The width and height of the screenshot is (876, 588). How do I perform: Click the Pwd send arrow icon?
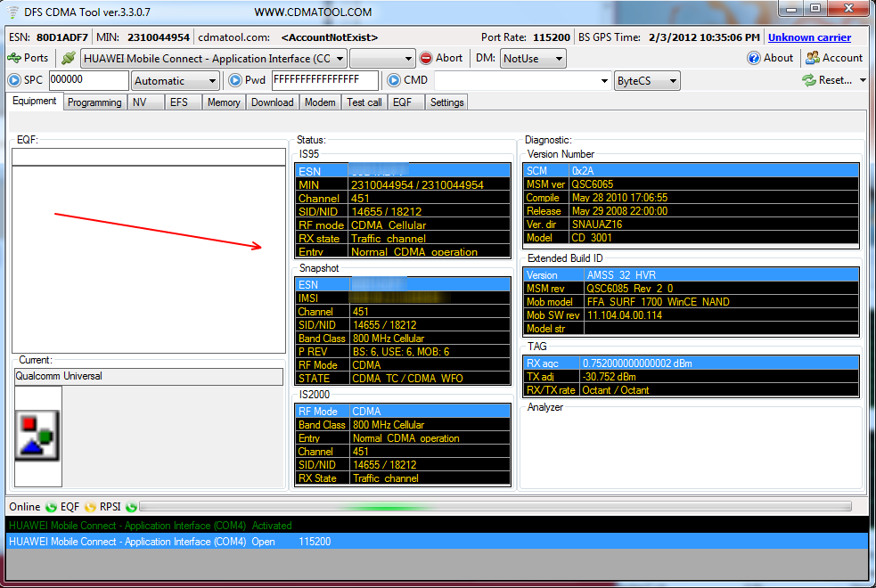(235, 80)
